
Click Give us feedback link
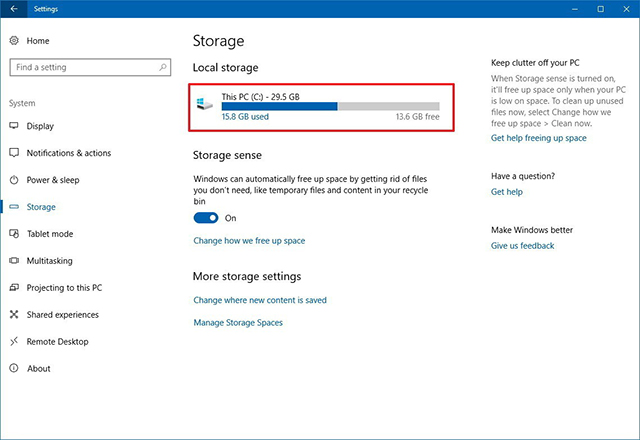tap(522, 246)
